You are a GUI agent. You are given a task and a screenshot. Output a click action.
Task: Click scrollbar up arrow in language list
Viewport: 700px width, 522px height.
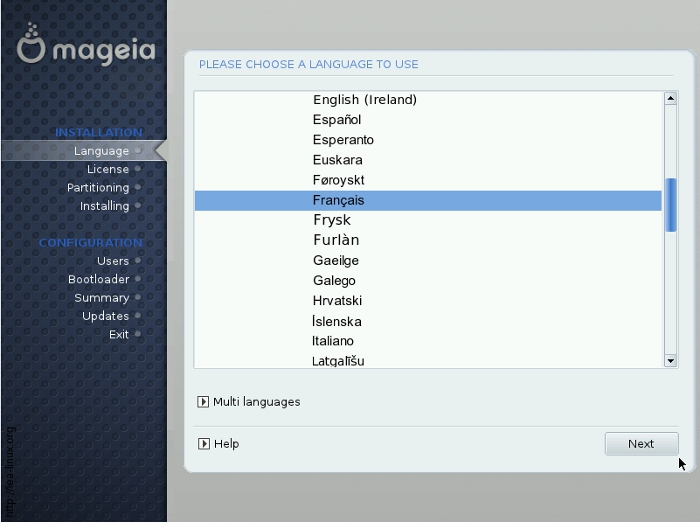point(671,98)
